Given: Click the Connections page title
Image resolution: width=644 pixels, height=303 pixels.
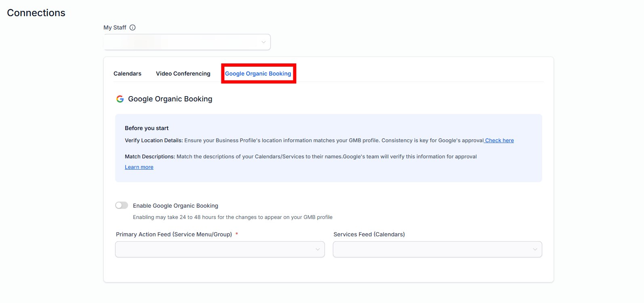Looking at the screenshot, I should [x=36, y=13].
